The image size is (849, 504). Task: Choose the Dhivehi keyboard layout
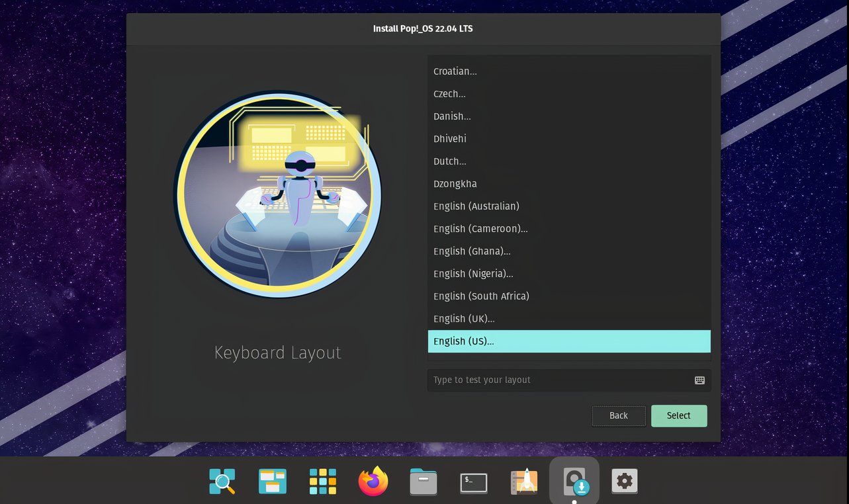(569, 138)
